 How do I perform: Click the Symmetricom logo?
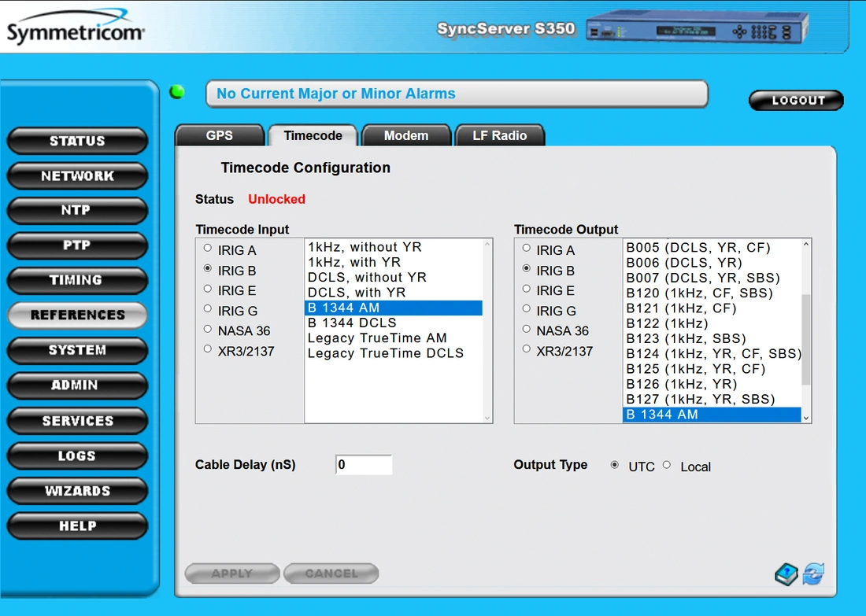pos(76,27)
